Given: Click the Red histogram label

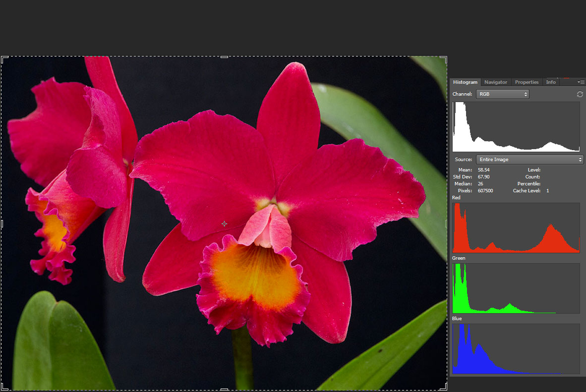Looking at the screenshot, I should (x=456, y=198).
